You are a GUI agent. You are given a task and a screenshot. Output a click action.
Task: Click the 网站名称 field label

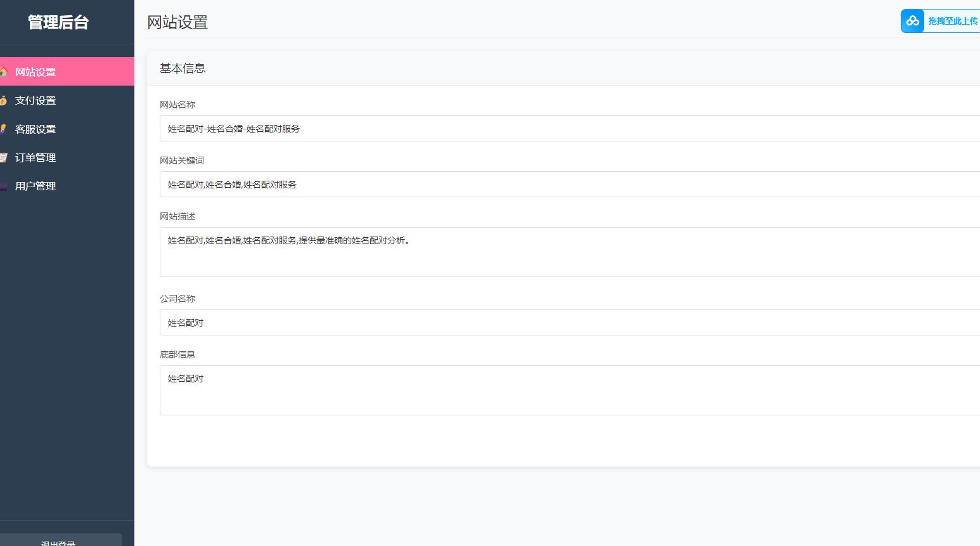[x=177, y=105]
